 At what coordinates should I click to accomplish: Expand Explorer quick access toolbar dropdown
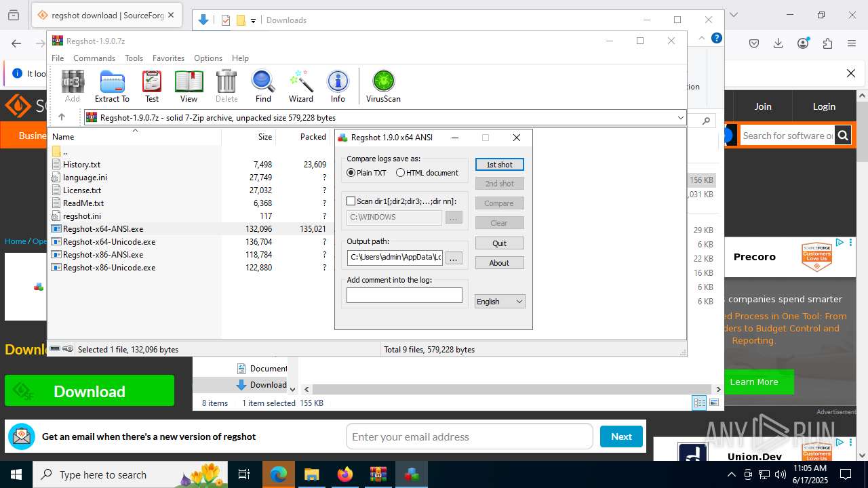pos(253,20)
